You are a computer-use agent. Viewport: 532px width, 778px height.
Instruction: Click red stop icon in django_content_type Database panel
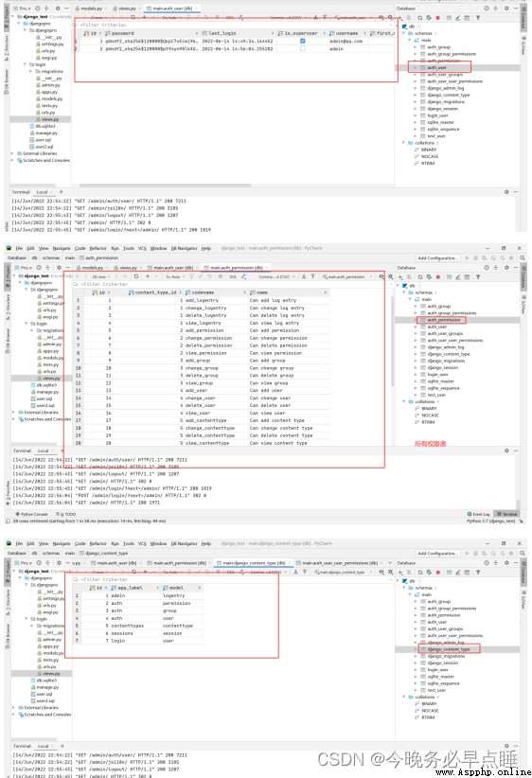pos(437,573)
